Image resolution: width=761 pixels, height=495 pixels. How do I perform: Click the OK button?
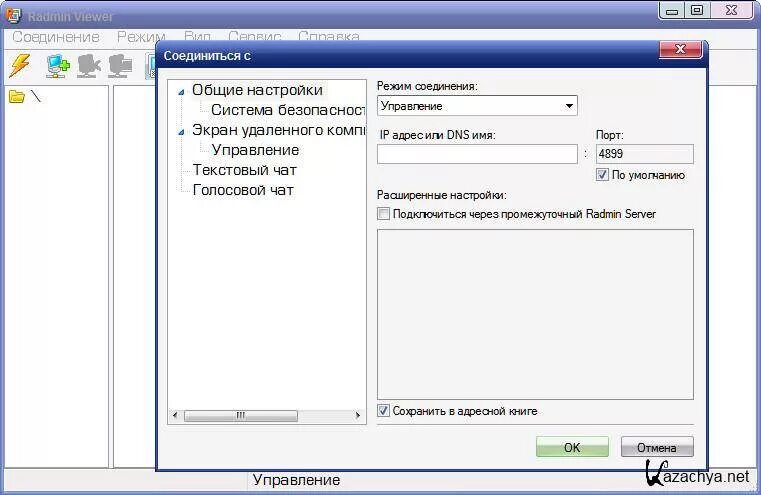(572, 447)
